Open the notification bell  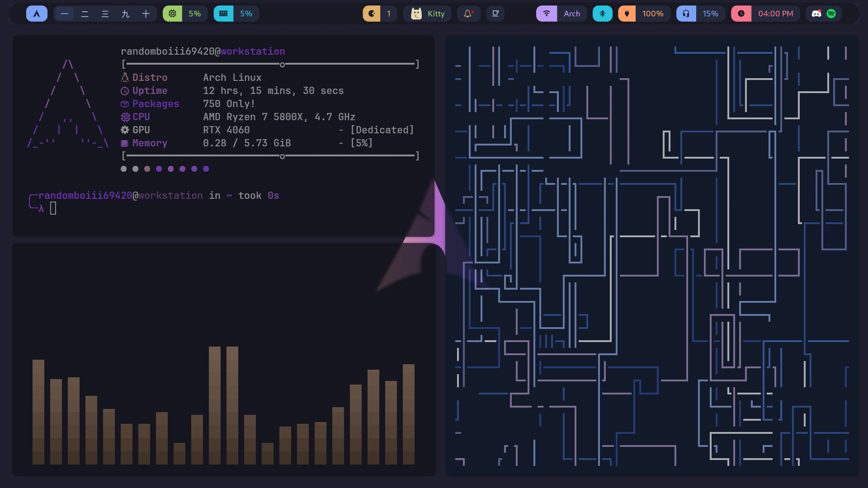point(468,14)
